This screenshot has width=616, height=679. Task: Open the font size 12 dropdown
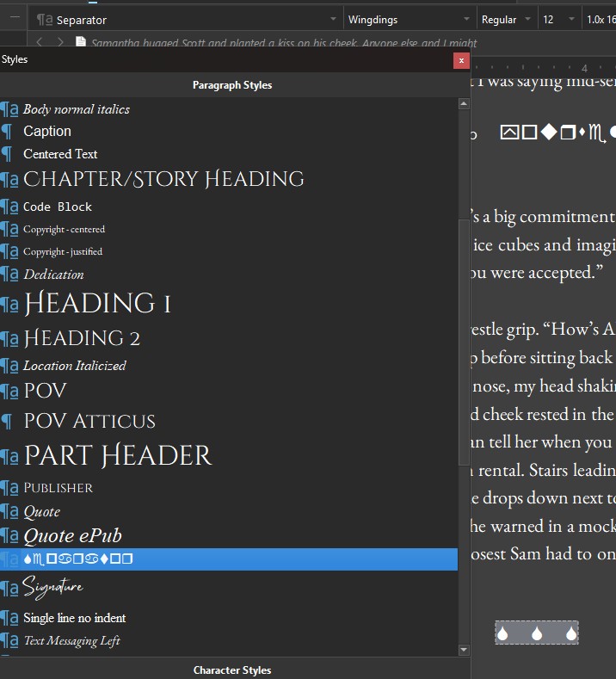click(570, 19)
